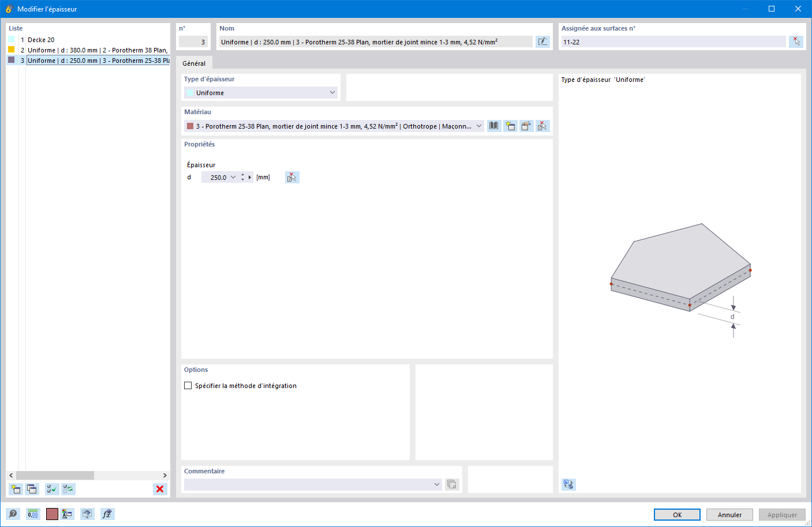Create a new material from the Matériau row
812x527 pixels.
point(510,126)
